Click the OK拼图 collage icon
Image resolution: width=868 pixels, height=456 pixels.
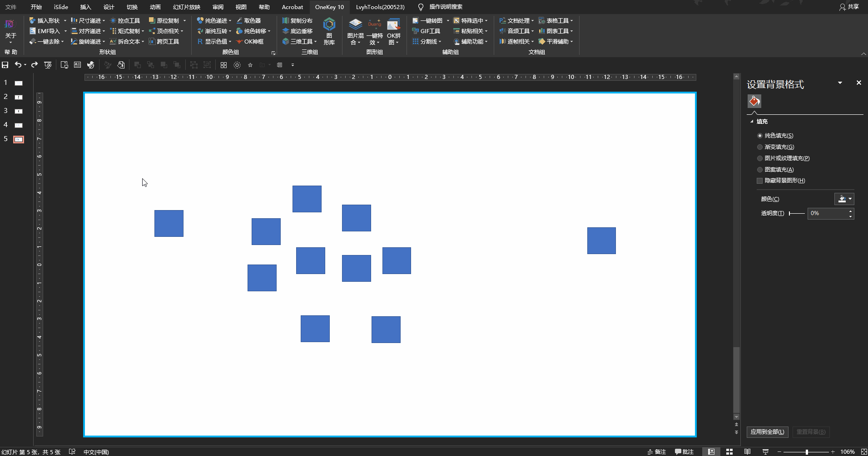[x=394, y=31]
